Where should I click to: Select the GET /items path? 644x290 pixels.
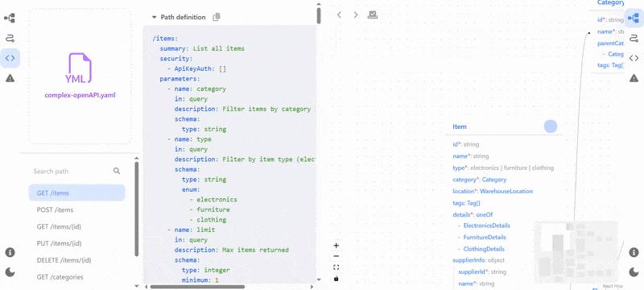[76, 193]
